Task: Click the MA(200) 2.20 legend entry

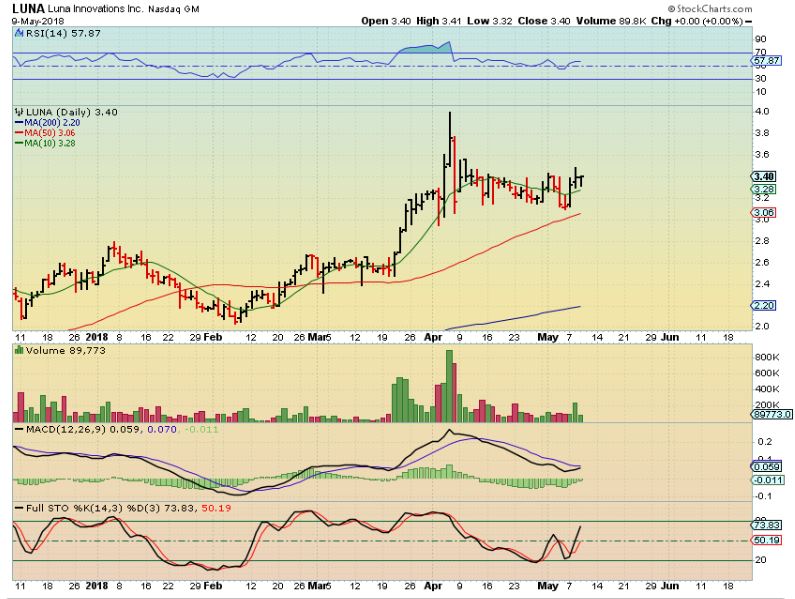Action: coord(48,123)
